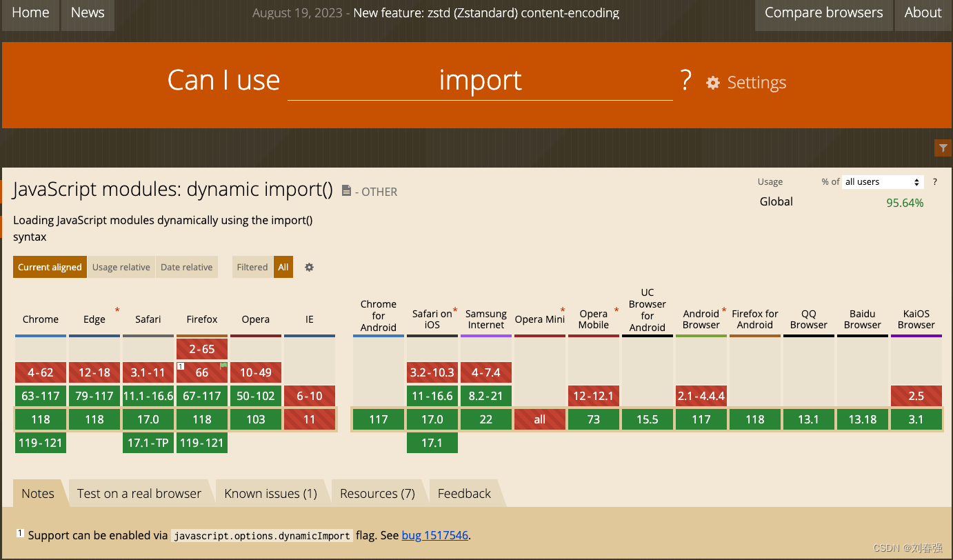This screenshot has width=953, height=560.
Task: Open the Settings gear icon
Action: tap(713, 83)
